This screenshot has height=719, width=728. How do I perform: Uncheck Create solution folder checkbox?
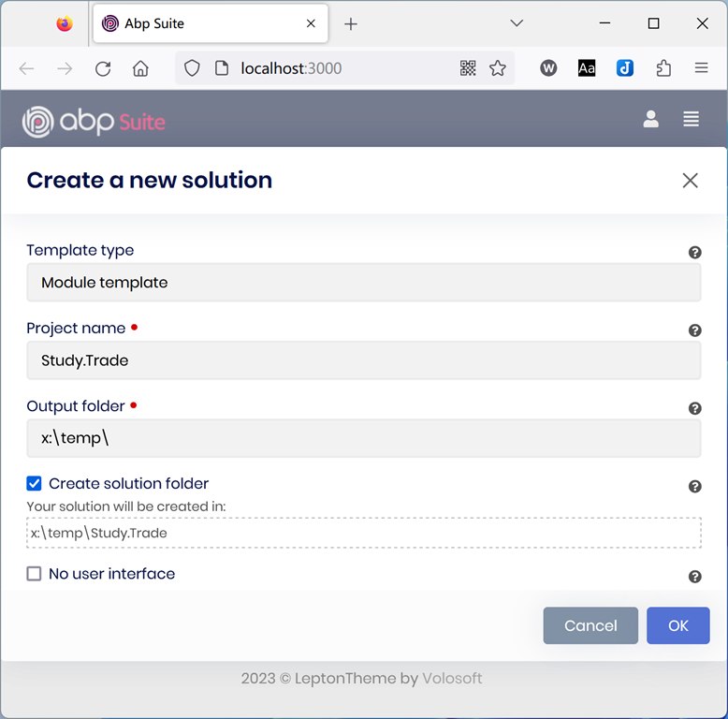[x=35, y=484]
